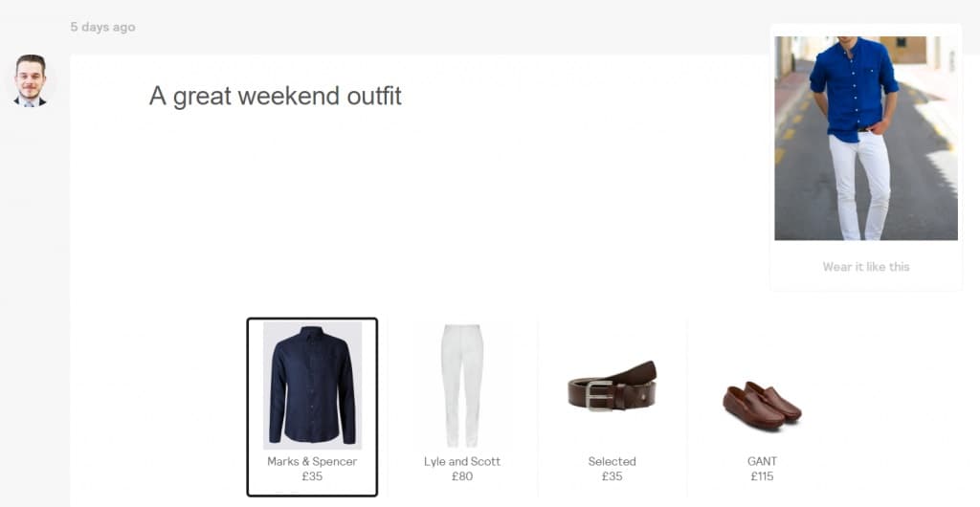Select the £80 trousers price
This screenshot has height=507, width=980.
(x=462, y=476)
